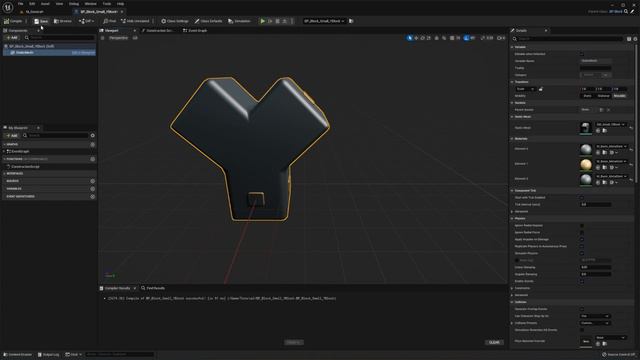Toggle Simulate Physics checkbox
Viewport: 640px width, 360px height.
pos(582,253)
